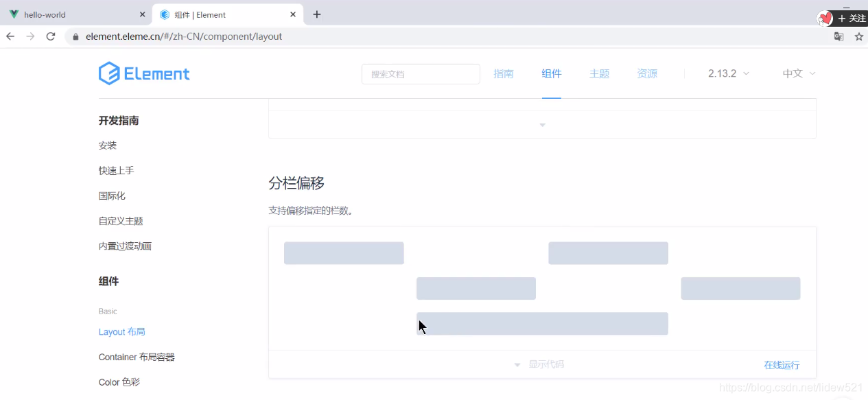Select the 组件 | Element browser tab
868x400 pixels.
pos(228,14)
